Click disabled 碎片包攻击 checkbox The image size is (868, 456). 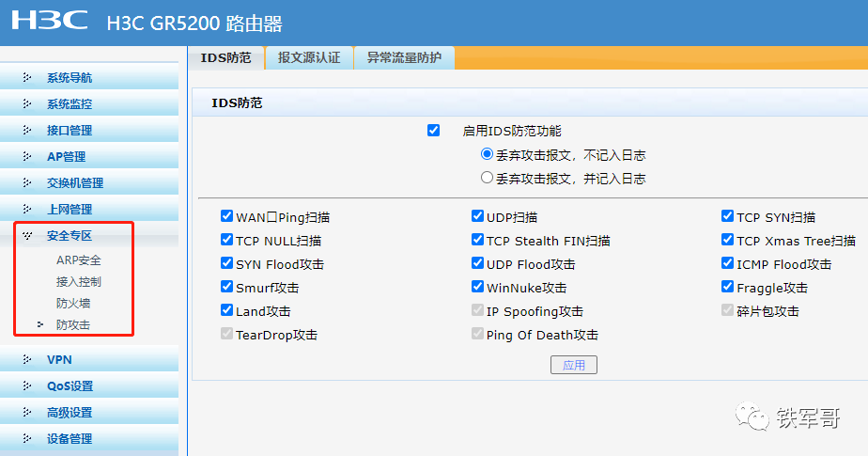pyautogui.click(x=727, y=309)
